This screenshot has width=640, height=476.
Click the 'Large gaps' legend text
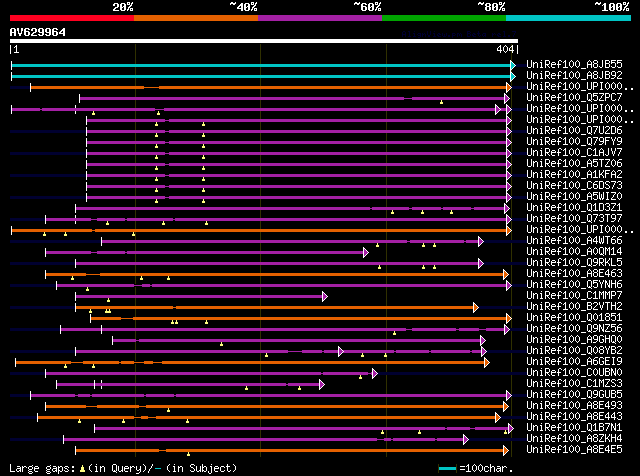[42, 468]
